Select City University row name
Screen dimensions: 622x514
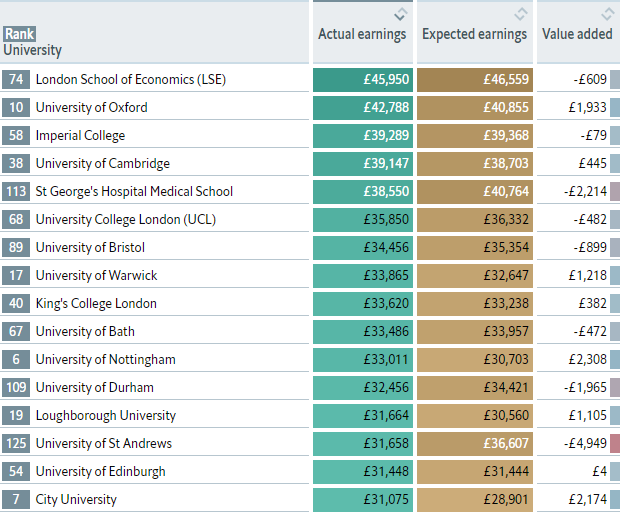76,500
